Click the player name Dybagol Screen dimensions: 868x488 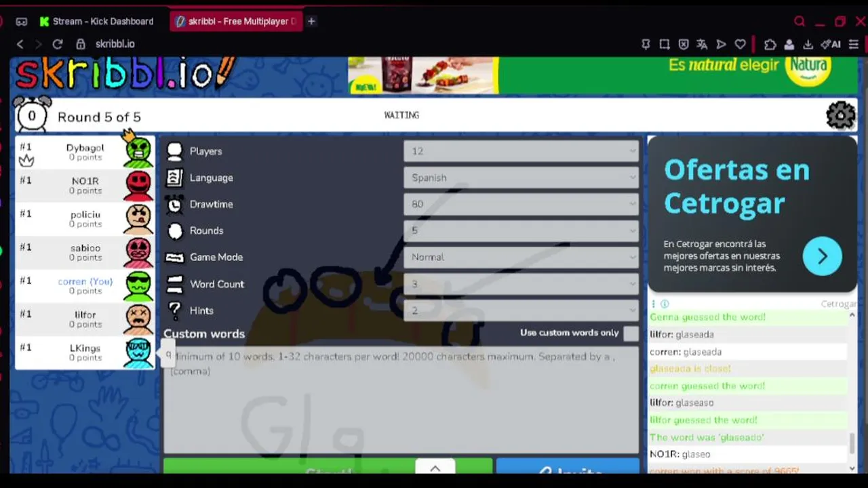[x=85, y=148]
